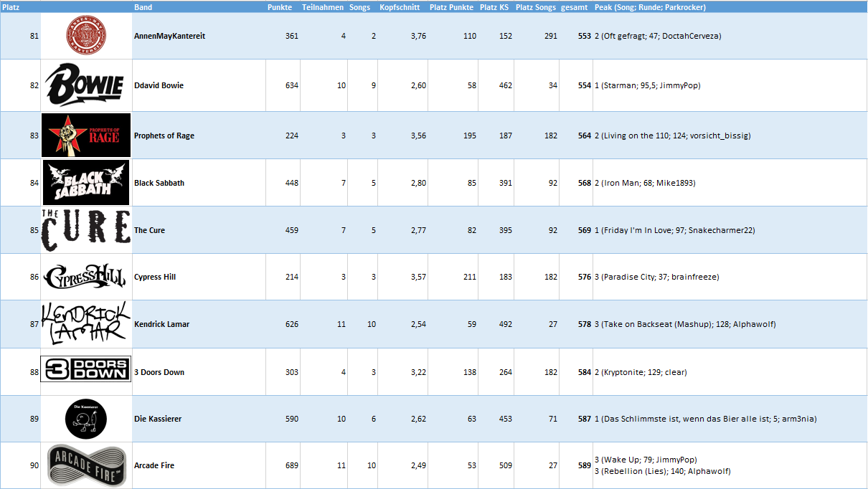The image size is (868, 489).
Task: Click the Iron Man peak entry
Action: click(645, 183)
